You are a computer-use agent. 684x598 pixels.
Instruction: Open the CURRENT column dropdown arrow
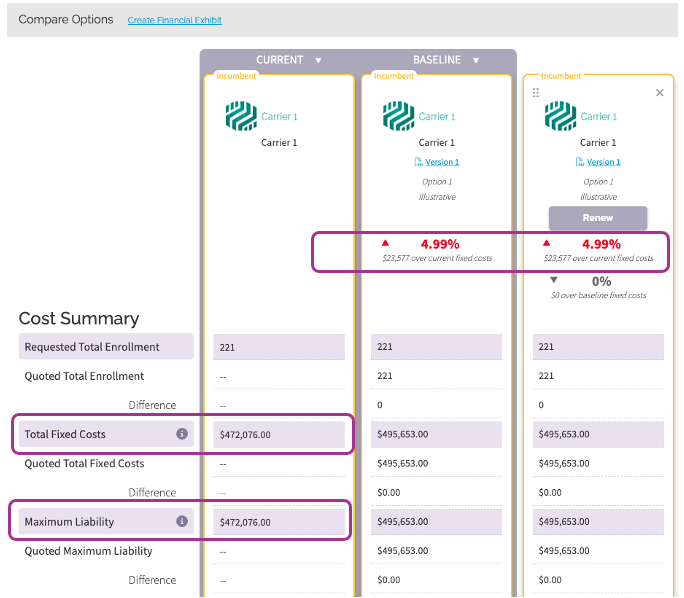point(318,60)
